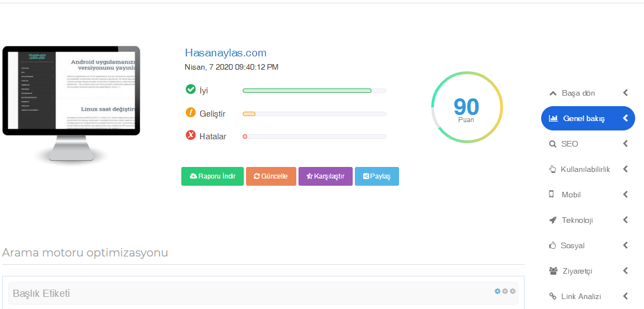Click the red Hatalar progress bar

point(314,137)
